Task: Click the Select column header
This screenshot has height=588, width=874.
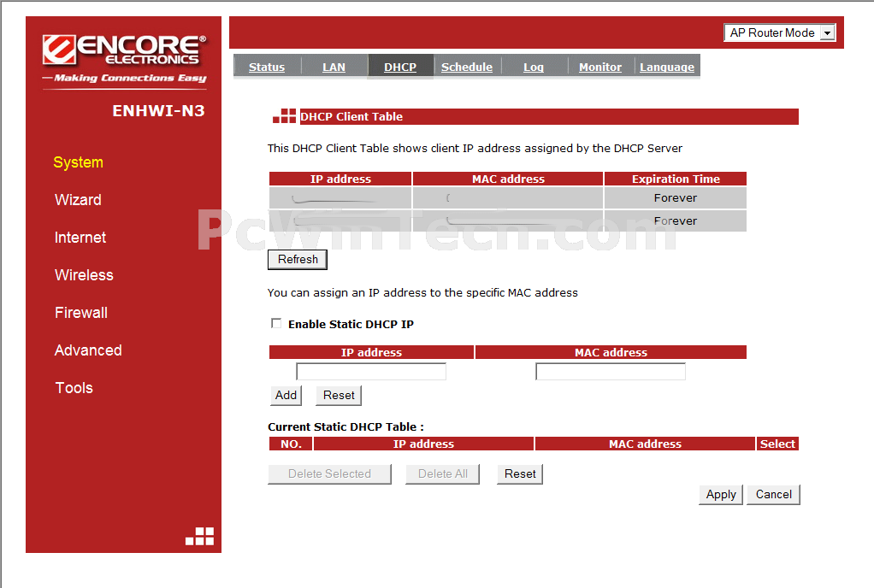Action: click(777, 444)
